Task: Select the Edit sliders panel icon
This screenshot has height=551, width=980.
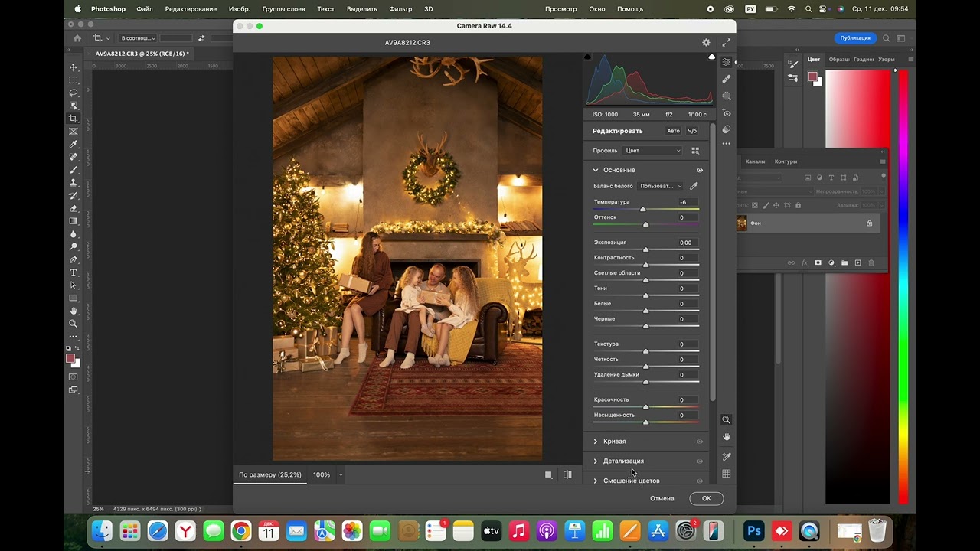Action: [x=727, y=62]
